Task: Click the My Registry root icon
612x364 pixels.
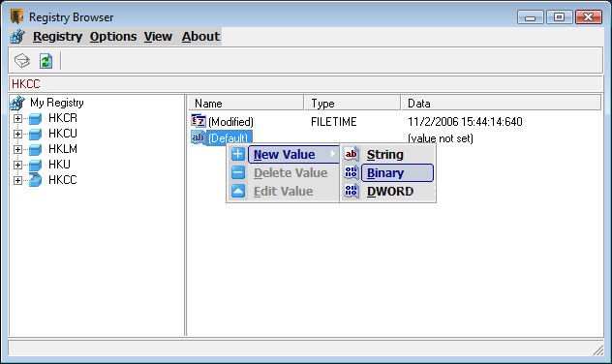Action: click(x=17, y=103)
